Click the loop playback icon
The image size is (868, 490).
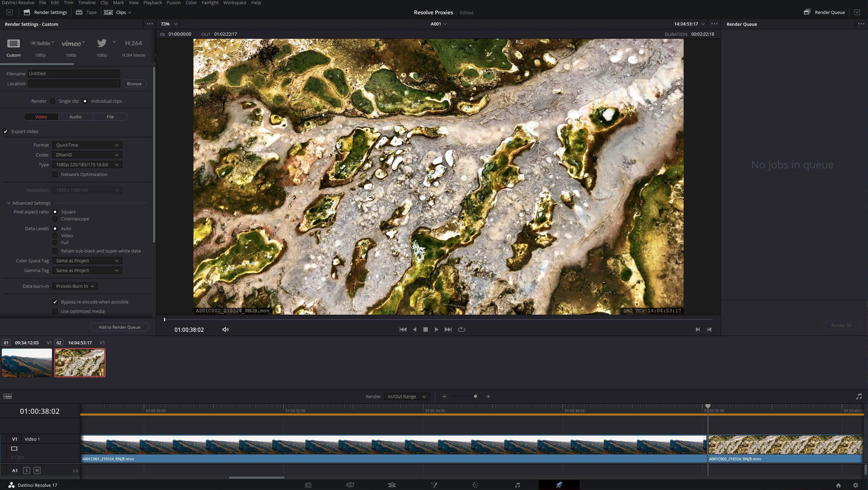(461, 329)
